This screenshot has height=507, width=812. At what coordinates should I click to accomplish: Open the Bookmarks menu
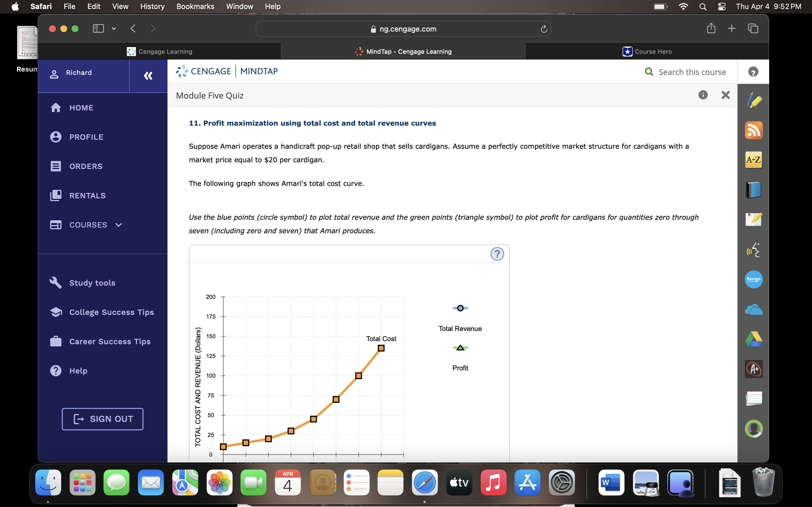click(195, 6)
